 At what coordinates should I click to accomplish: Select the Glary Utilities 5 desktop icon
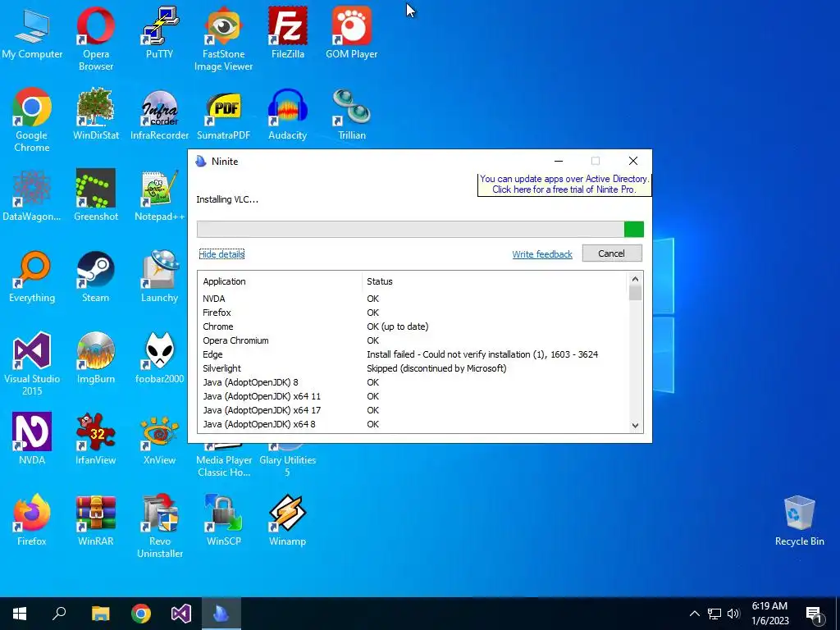(x=288, y=461)
